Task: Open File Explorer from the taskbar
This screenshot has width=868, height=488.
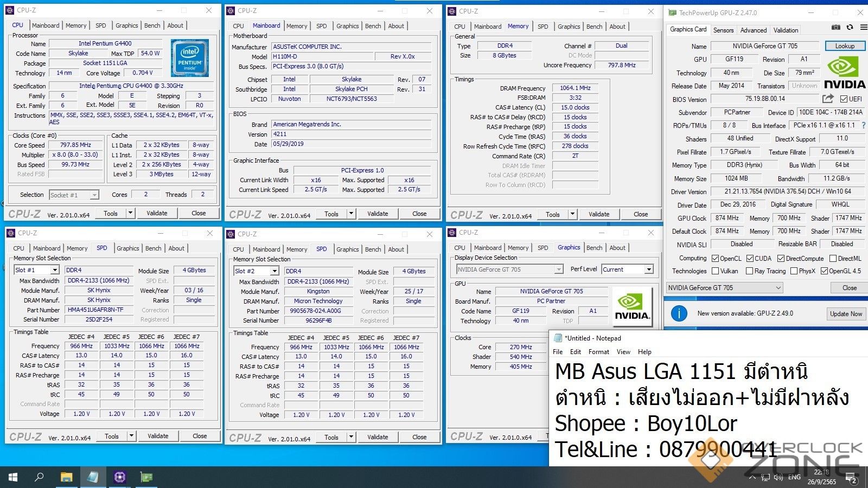Action: click(66, 477)
